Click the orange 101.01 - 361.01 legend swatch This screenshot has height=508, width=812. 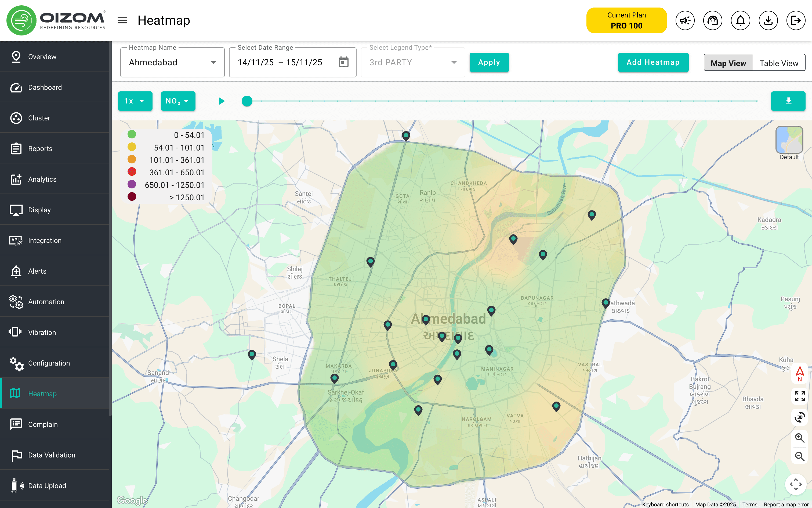click(x=132, y=159)
